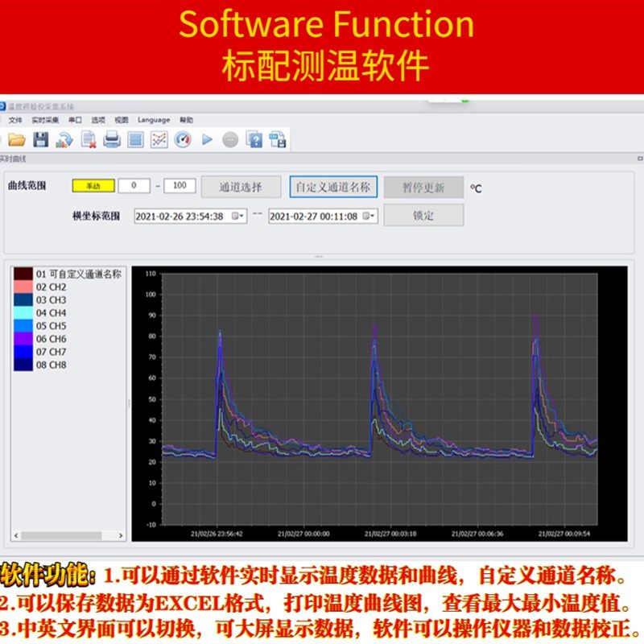The height and width of the screenshot is (644, 644).
Task: Open the 实时采集 menu
Action: click(45, 120)
